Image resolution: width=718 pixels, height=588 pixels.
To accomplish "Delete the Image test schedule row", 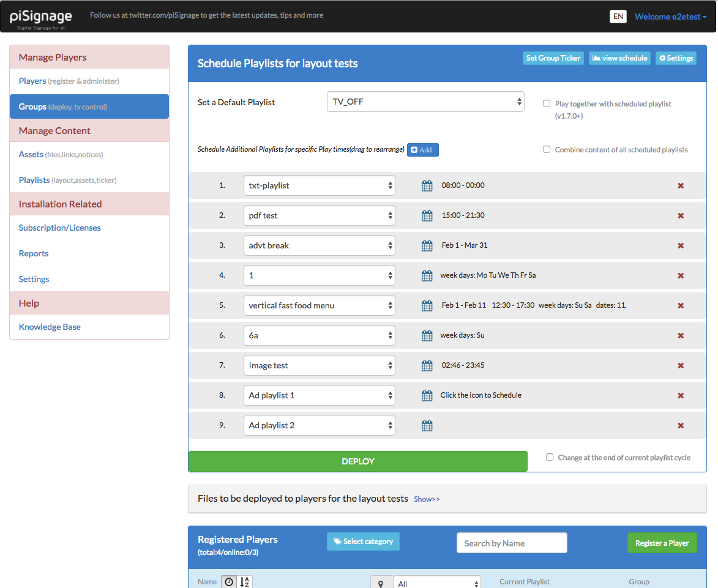I will tap(681, 366).
